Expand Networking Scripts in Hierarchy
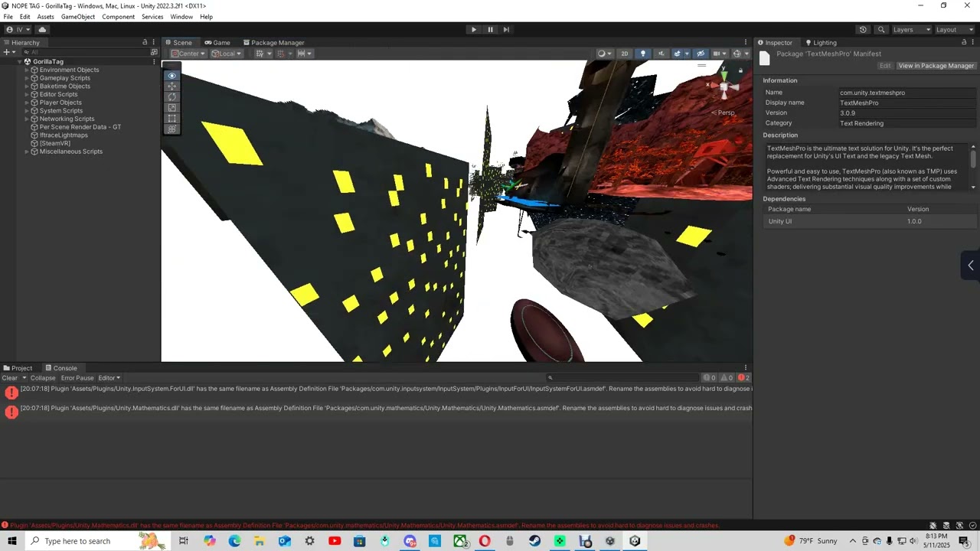This screenshot has height=551, width=980. [27, 119]
